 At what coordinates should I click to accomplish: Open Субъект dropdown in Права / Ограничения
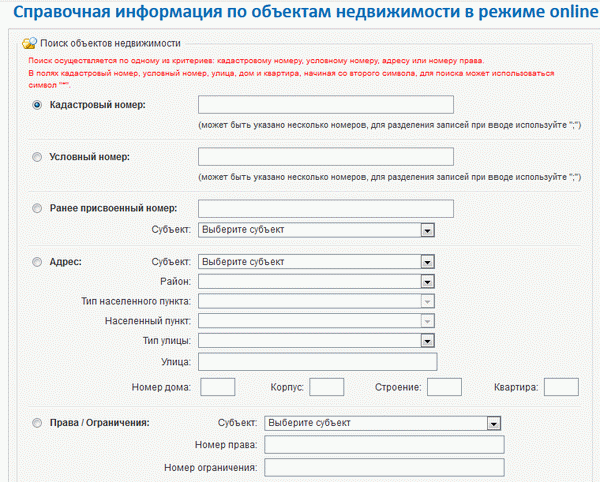pyautogui.click(x=383, y=423)
